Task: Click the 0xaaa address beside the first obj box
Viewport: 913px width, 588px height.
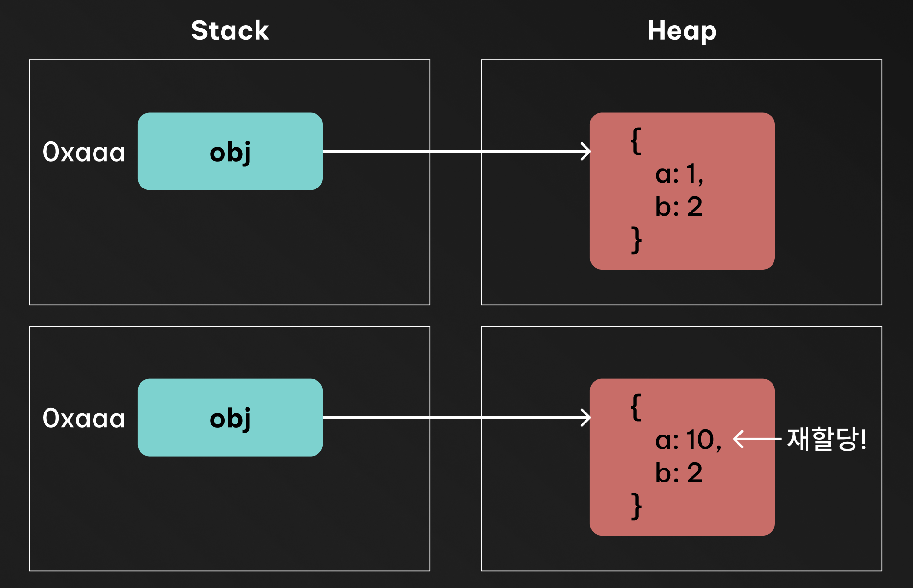Action: [x=84, y=153]
